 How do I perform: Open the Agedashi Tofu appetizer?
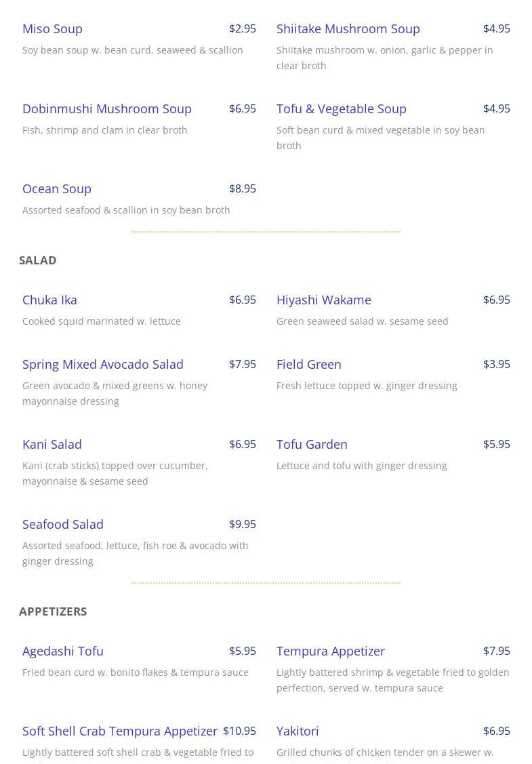(62, 651)
